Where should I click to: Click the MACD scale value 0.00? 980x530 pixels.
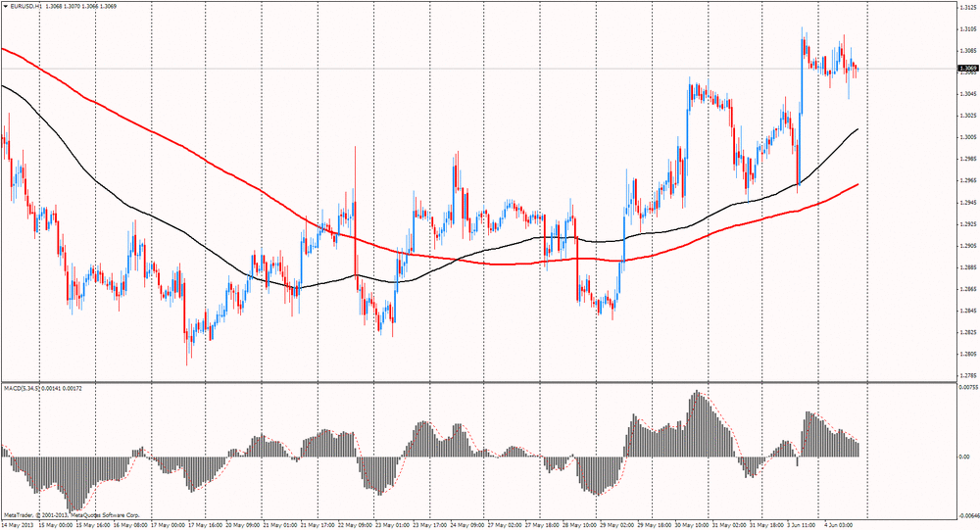click(x=963, y=457)
